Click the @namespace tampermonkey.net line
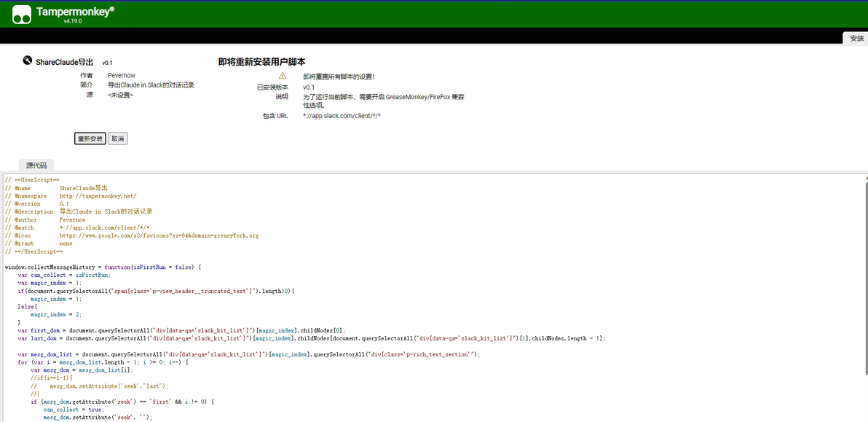868x422 pixels. point(71,196)
